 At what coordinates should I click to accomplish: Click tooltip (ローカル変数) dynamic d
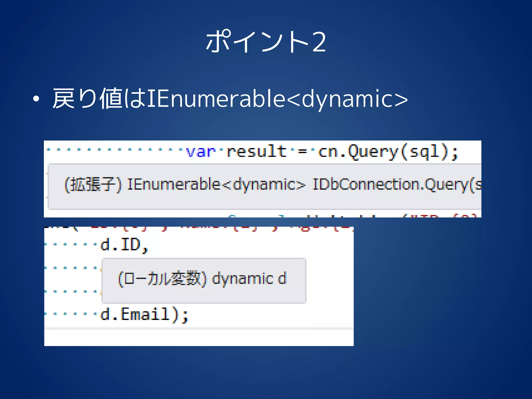click(x=204, y=281)
